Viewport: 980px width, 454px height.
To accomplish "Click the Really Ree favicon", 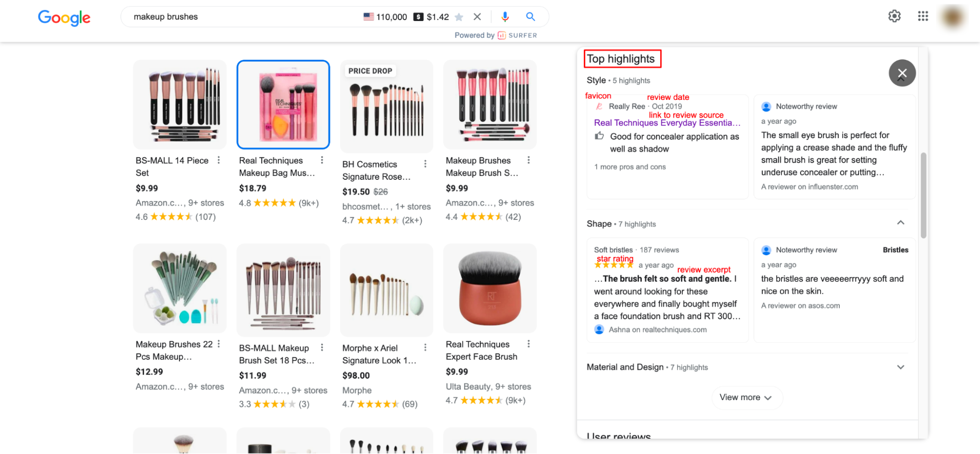I will 598,106.
